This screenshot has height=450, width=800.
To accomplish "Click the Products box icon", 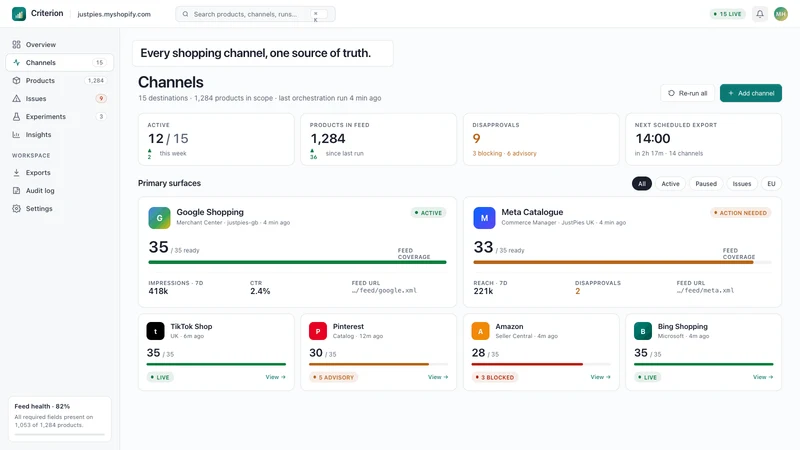I will pyautogui.click(x=16, y=81).
